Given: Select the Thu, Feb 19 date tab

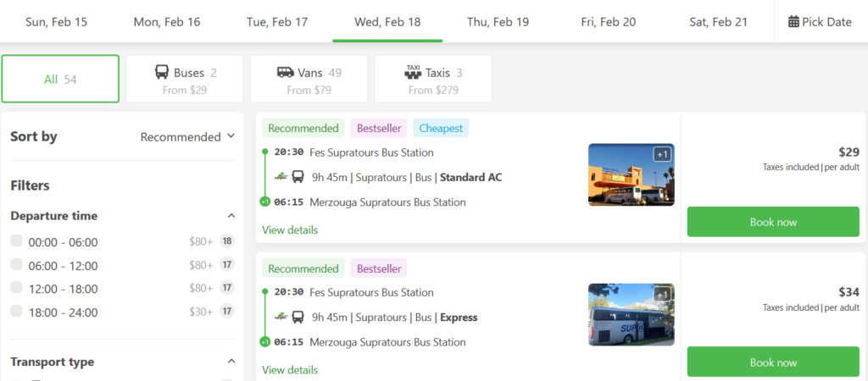Looking at the screenshot, I should click(x=498, y=22).
